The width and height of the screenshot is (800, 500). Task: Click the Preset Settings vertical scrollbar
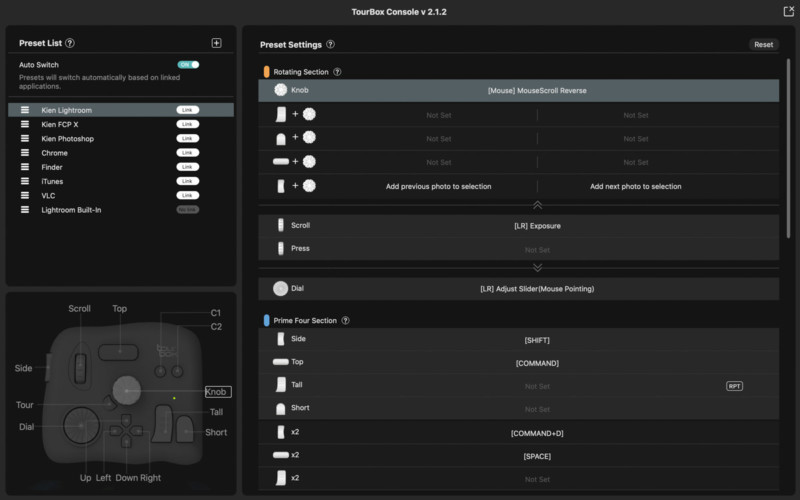click(788, 148)
